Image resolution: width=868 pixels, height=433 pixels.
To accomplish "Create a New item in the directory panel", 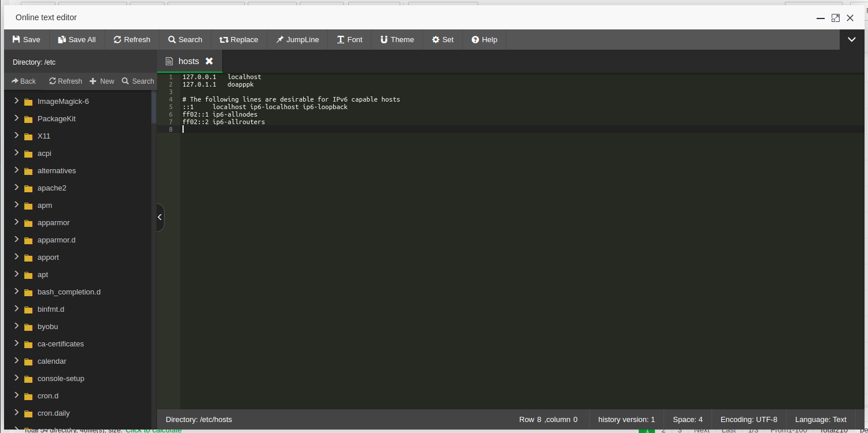I will pos(102,81).
